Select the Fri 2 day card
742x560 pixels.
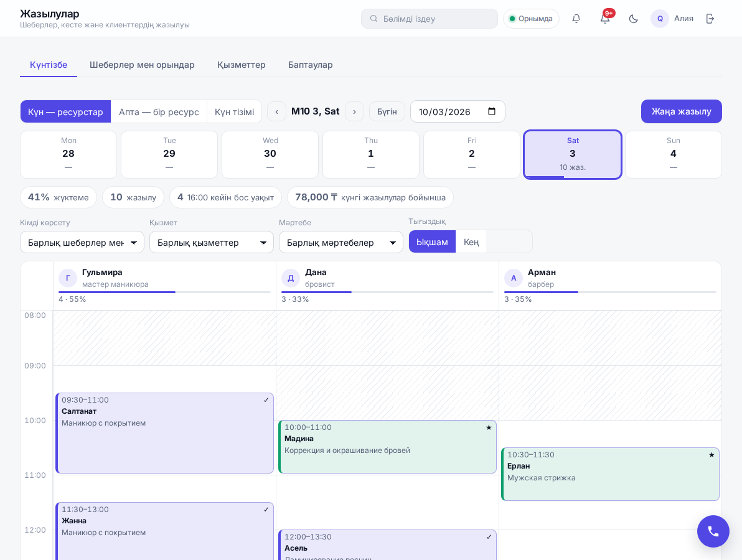472,155
